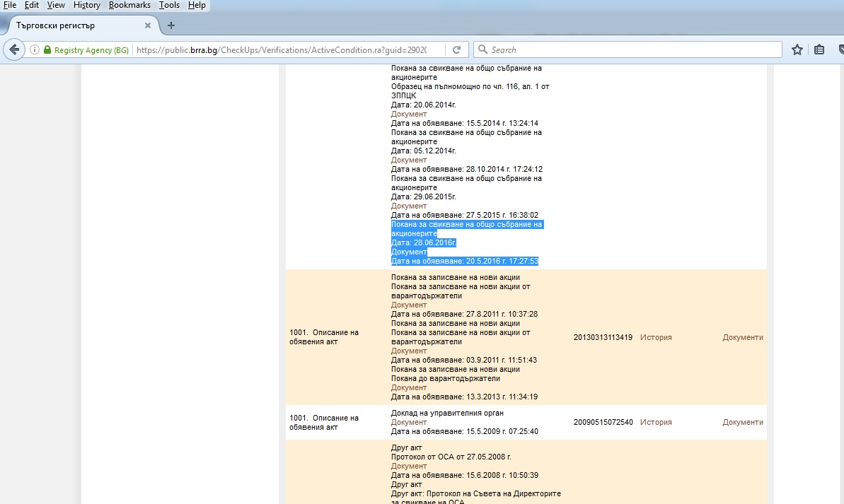Open Документ link under 05.12.2014г. date

pyautogui.click(x=408, y=160)
